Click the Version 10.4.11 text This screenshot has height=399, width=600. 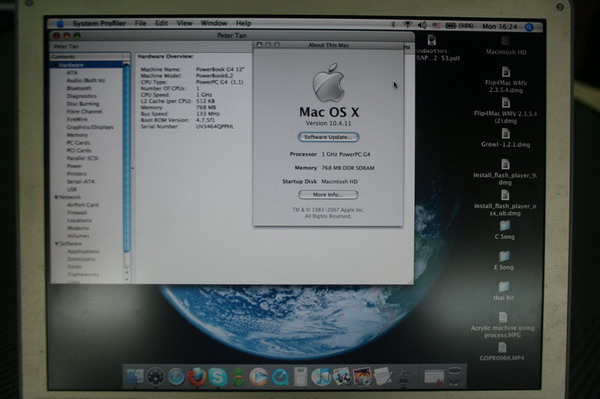point(328,123)
